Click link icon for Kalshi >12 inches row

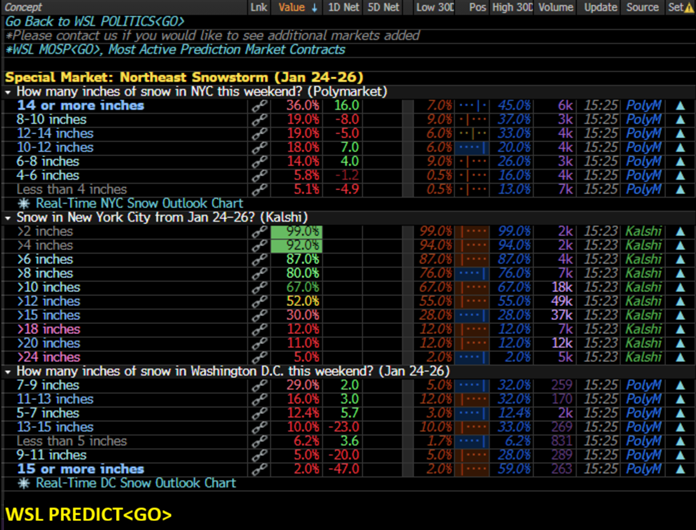(x=259, y=301)
